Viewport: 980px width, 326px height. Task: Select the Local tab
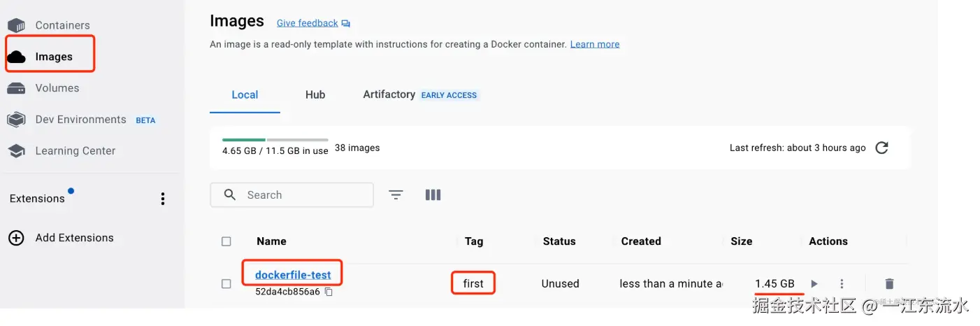click(245, 94)
